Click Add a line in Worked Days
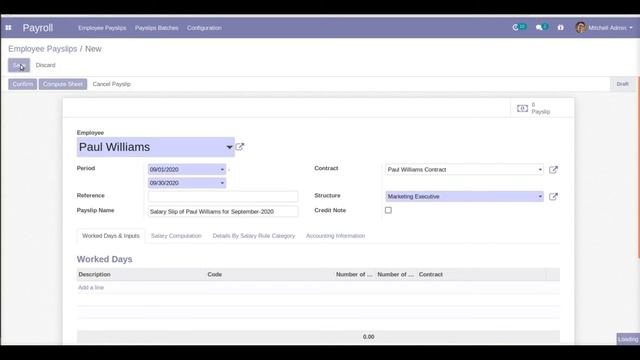This screenshot has height=360, width=640. (91, 288)
